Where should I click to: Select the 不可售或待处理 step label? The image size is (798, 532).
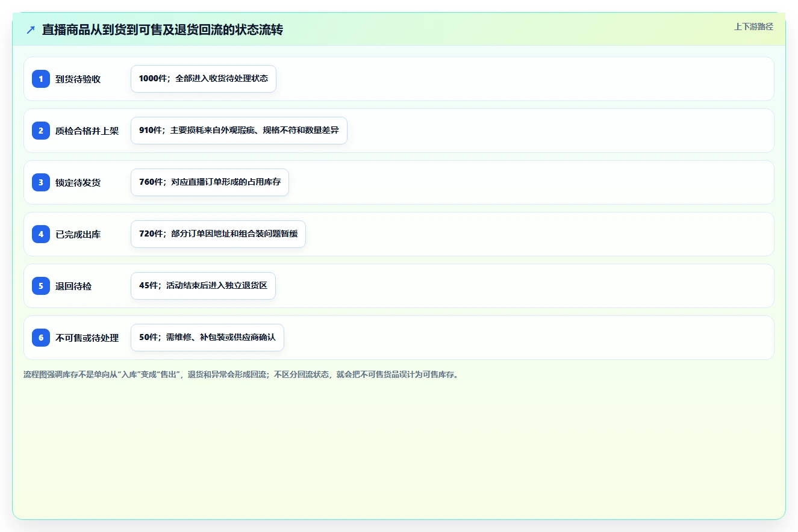tap(87, 338)
